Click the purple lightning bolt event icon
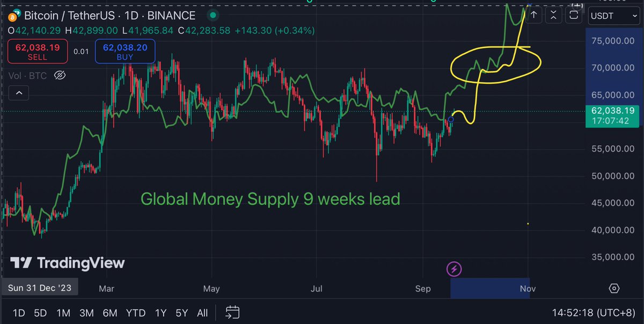 (x=455, y=269)
